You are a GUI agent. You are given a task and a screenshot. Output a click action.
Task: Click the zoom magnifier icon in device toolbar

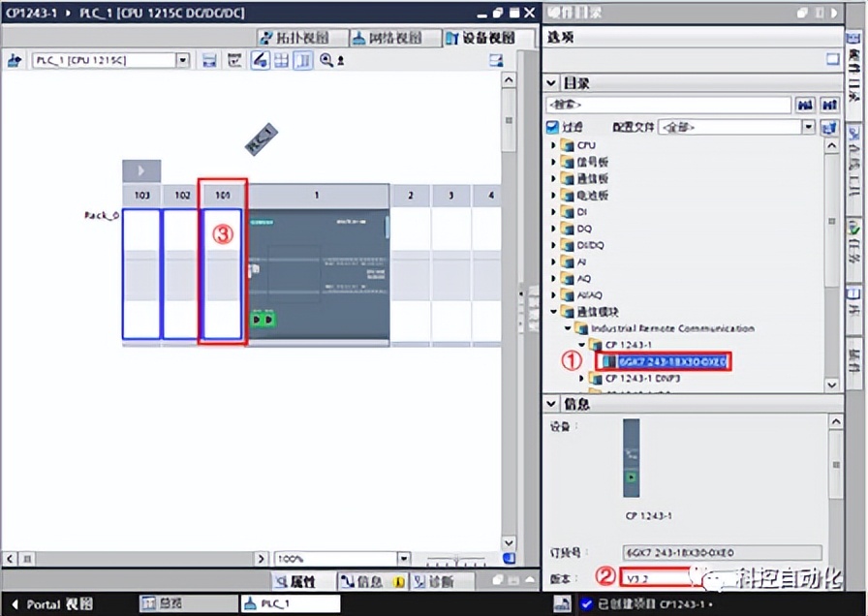(x=325, y=60)
